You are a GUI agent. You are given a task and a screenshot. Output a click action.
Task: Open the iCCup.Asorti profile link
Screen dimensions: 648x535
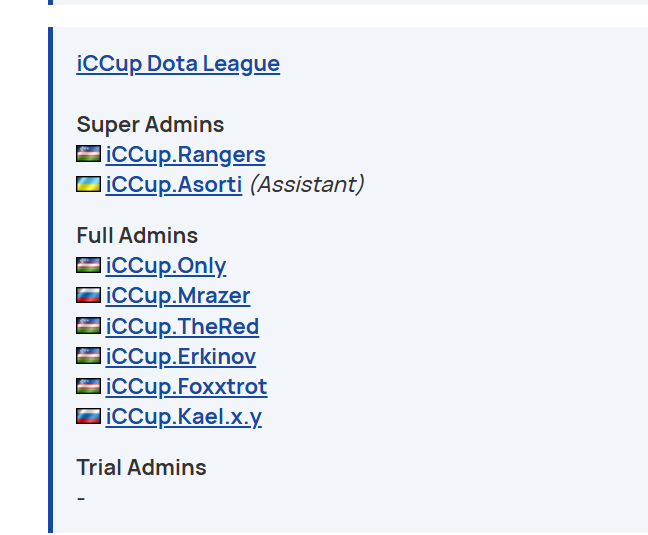click(173, 184)
